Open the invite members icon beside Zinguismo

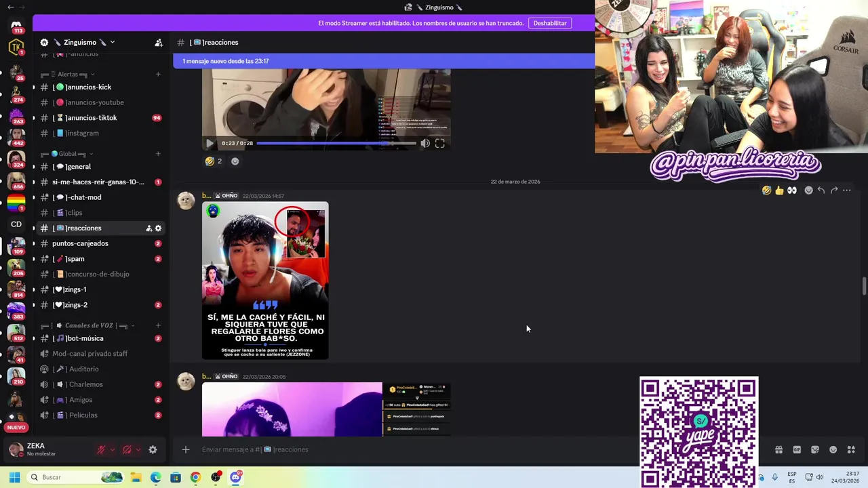click(159, 42)
